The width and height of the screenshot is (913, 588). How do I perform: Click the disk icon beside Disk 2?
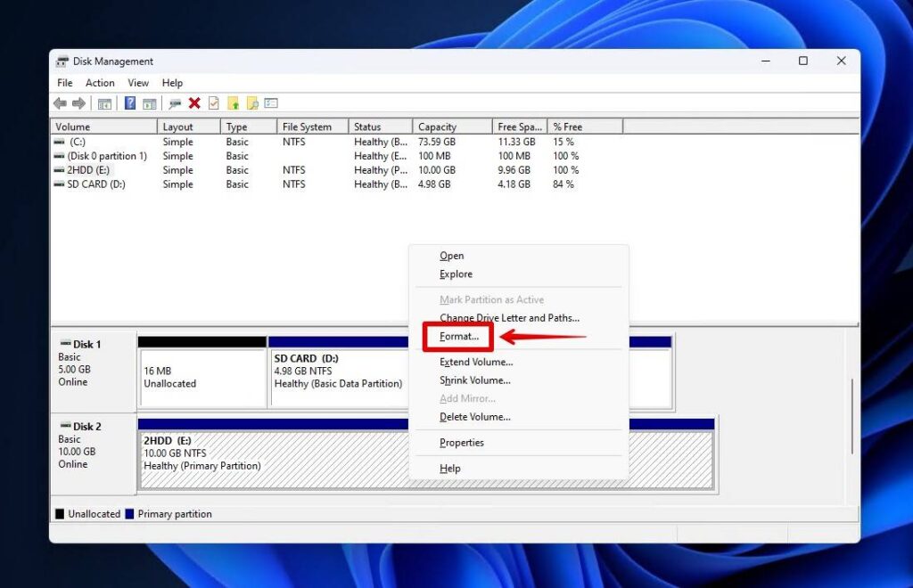[x=66, y=427]
